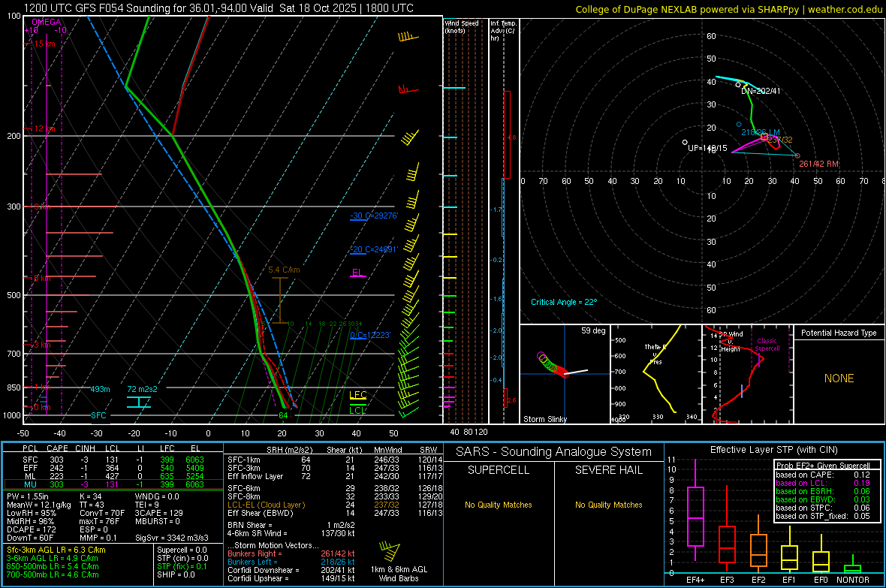The width and height of the screenshot is (886, 588).
Task: Click the EF2 axis label
Action: pyautogui.click(x=758, y=580)
